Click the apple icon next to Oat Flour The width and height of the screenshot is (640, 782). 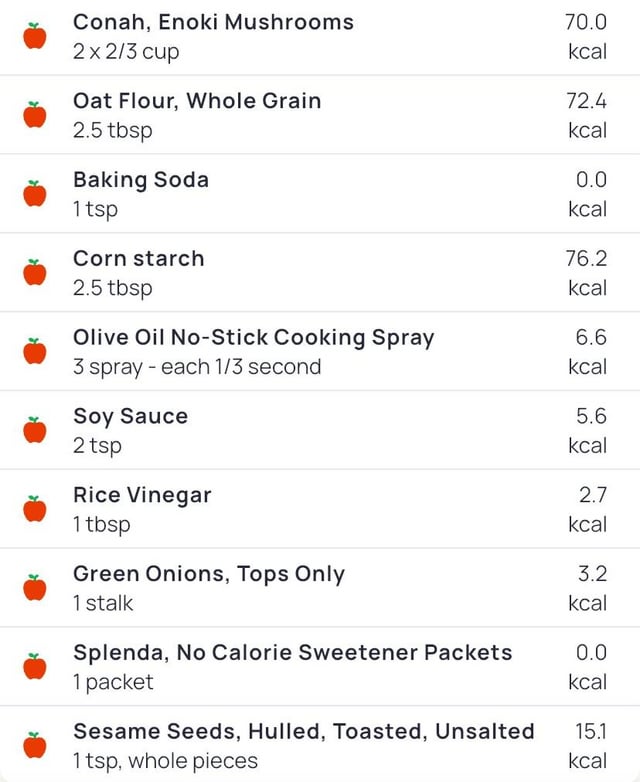coord(35,115)
